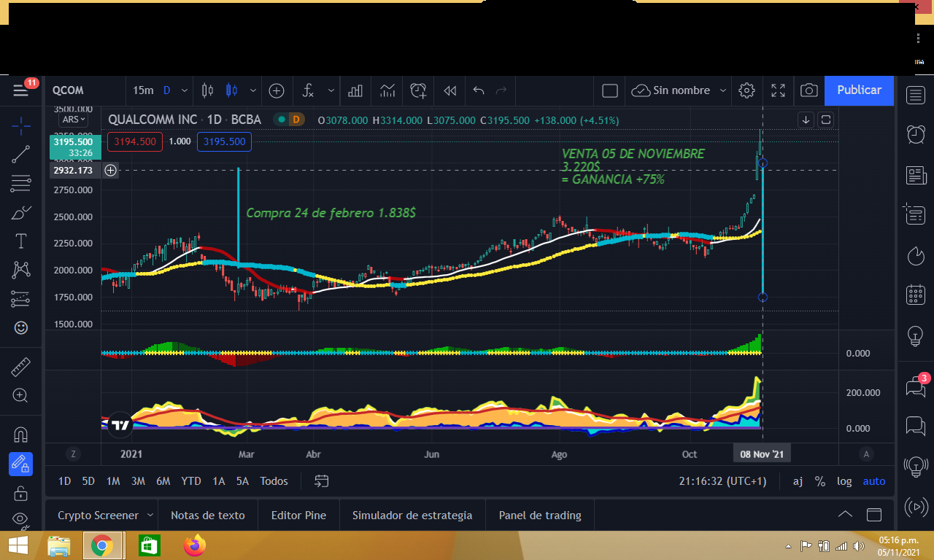Expand the indicators favorites dropdown arrow
Screen dimensions: 934x560
pos(331,90)
